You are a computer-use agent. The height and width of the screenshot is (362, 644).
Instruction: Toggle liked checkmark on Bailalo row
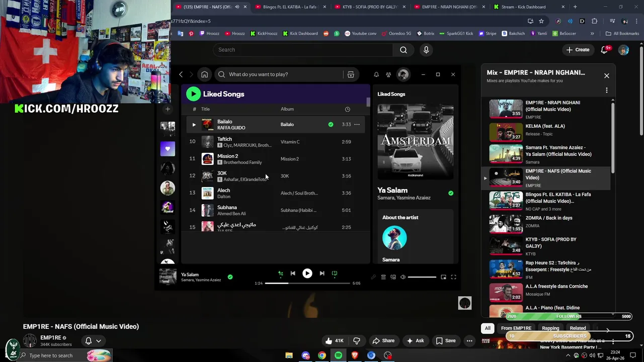click(x=331, y=125)
